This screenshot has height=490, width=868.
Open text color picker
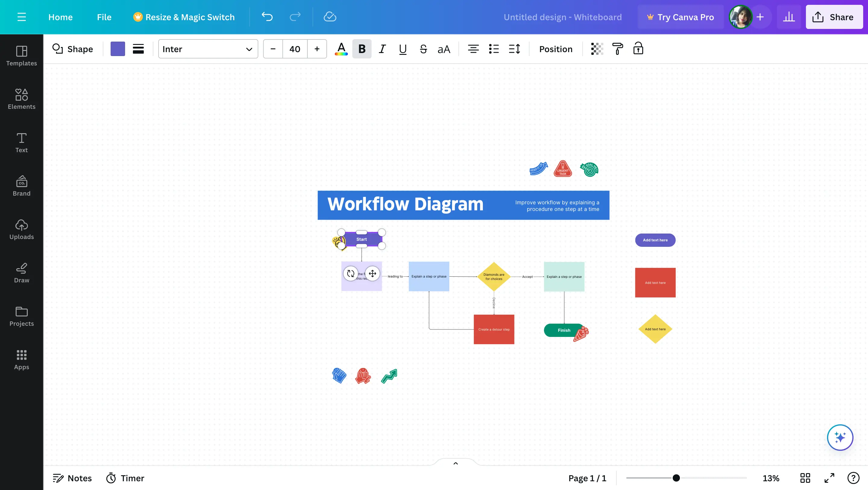341,49
